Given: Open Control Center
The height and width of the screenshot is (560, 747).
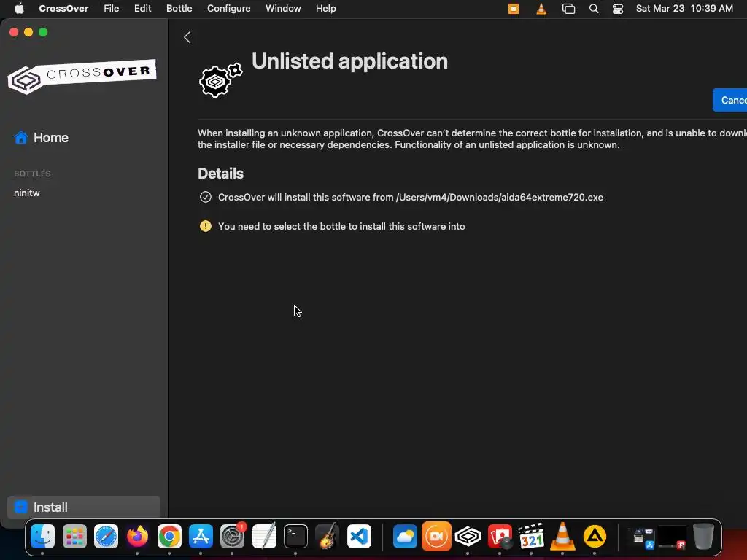Looking at the screenshot, I should (618, 9).
